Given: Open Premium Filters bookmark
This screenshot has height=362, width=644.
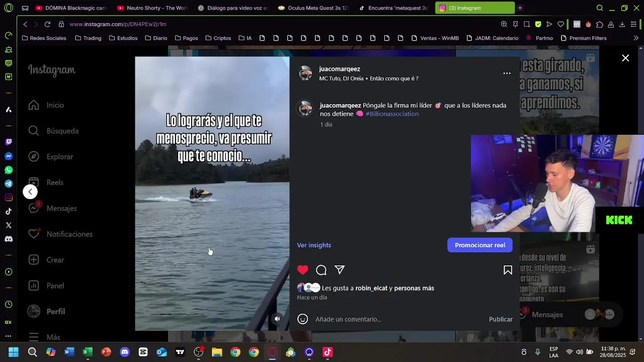Looking at the screenshot, I should pos(583,38).
